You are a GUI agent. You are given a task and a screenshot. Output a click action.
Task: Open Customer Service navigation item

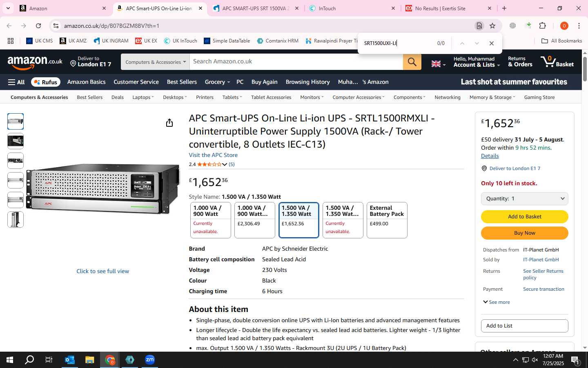pos(136,82)
